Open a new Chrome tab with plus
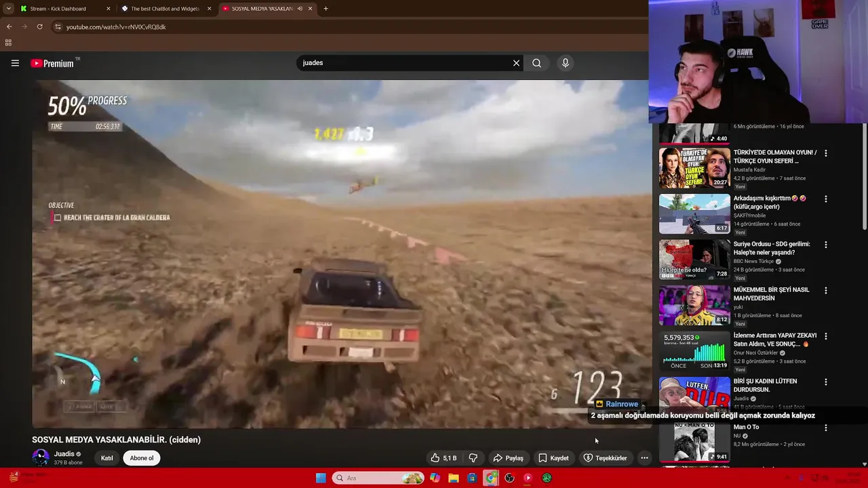This screenshot has height=488, width=868. 325,9
